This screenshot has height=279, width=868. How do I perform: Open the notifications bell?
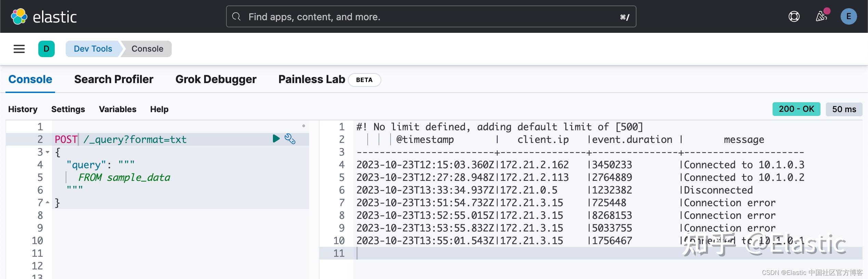[821, 16]
